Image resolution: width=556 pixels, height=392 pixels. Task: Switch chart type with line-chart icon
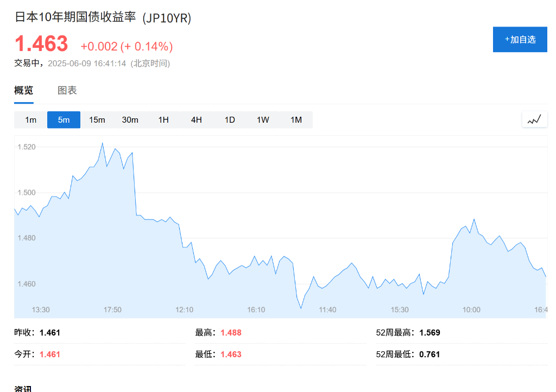point(534,119)
